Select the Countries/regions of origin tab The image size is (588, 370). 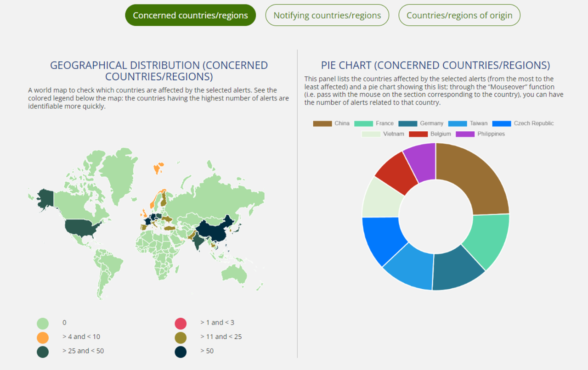click(459, 15)
